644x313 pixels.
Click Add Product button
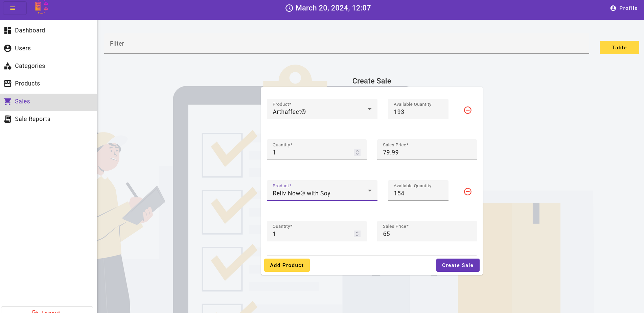coord(287,265)
